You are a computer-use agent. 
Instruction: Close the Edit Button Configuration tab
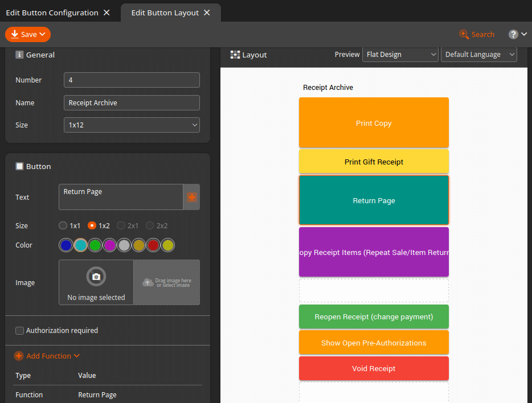pyautogui.click(x=107, y=13)
